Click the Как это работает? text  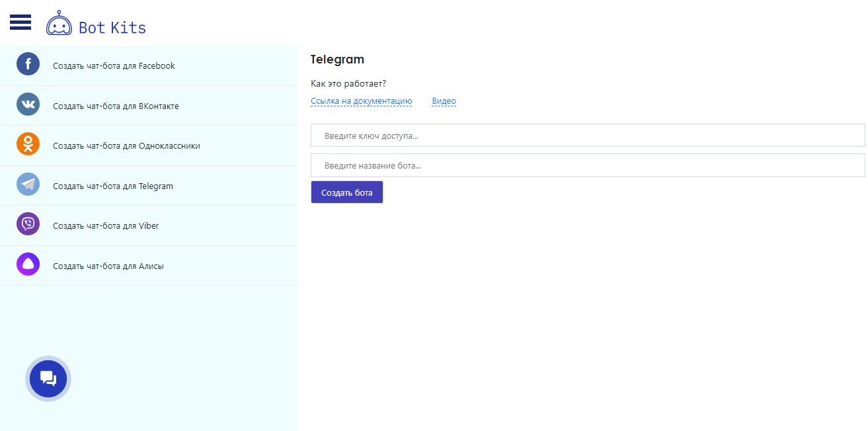(348, 84)
